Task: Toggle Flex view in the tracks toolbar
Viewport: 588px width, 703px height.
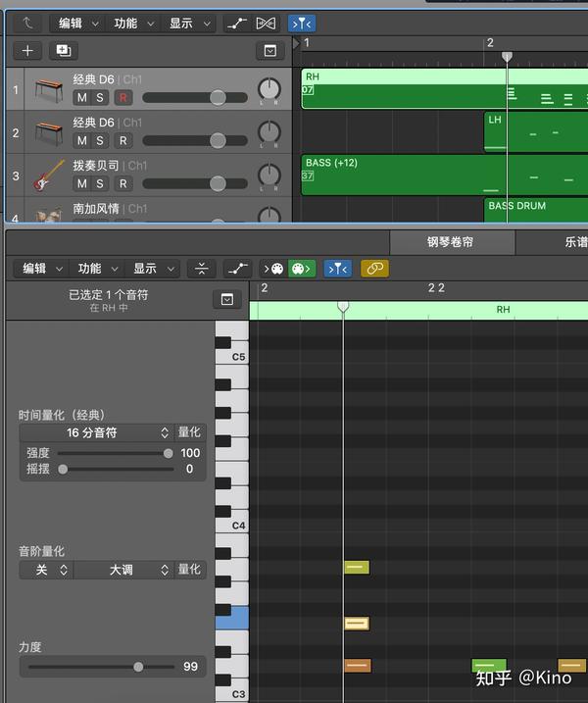Action: 266,24
